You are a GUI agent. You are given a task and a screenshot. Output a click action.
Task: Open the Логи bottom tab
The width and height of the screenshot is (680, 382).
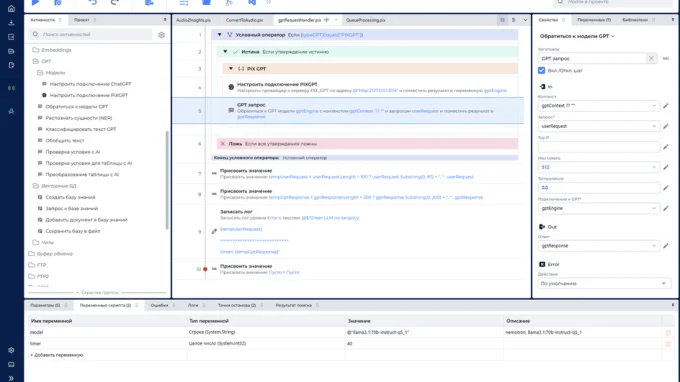(x=193, y=305)
